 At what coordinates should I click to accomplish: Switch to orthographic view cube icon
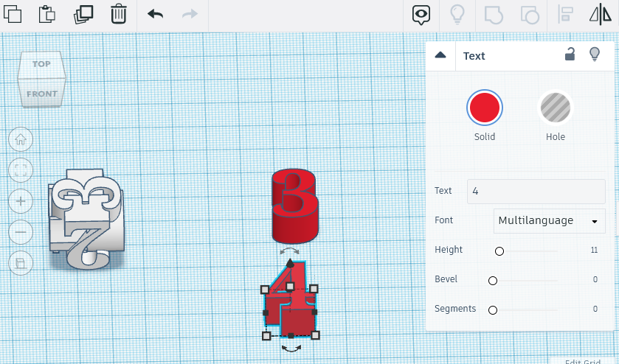tap(21, 263)
